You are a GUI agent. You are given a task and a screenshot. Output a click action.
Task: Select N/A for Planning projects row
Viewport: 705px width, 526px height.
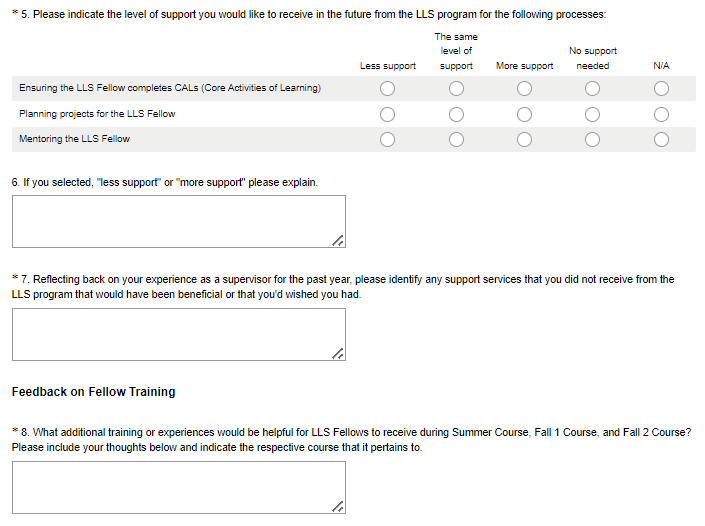[x=661, y=114]
